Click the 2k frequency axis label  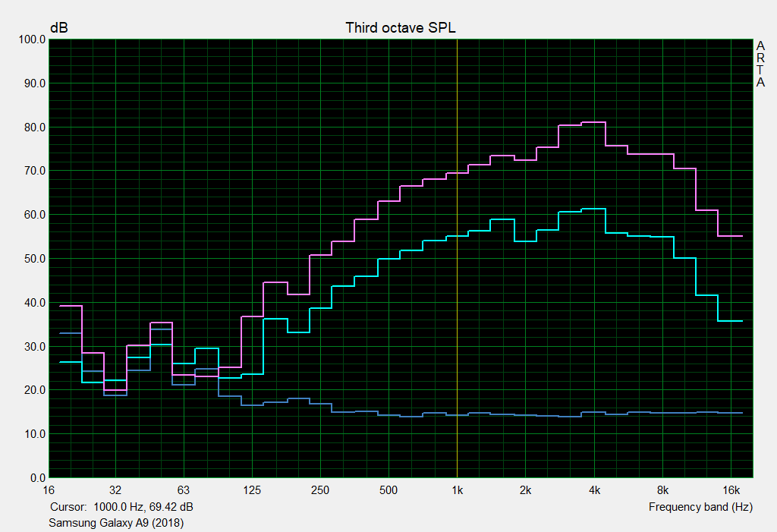(525, 490)
